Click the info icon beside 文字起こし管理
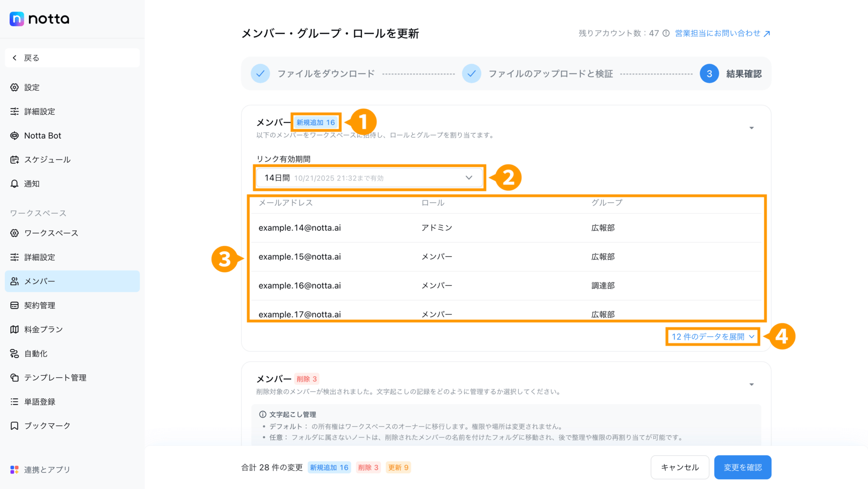Image resolution: width=868 pixels, height=489 pixels. [x=263, y=414]
